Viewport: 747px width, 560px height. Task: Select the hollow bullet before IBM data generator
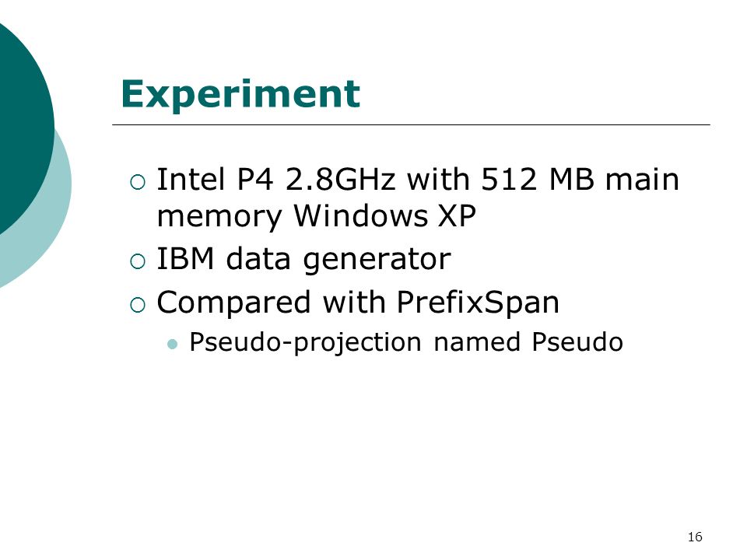click(137, 261)
